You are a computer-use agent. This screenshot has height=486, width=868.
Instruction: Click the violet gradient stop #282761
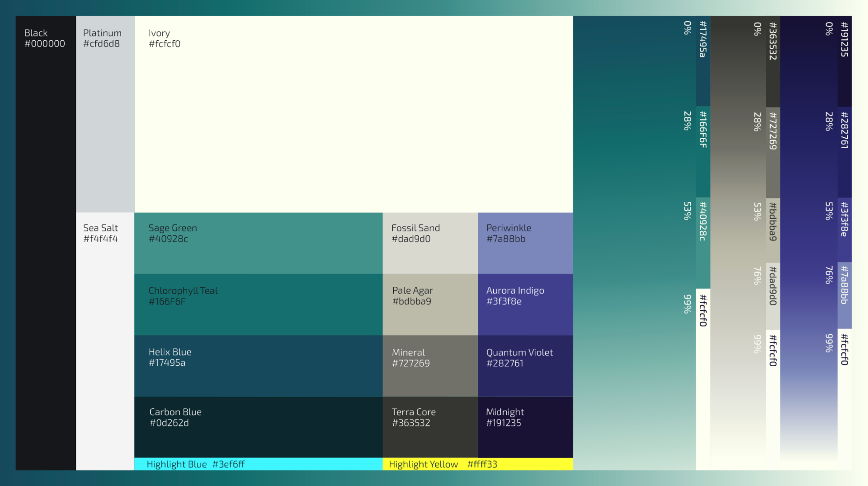point(844,152)
